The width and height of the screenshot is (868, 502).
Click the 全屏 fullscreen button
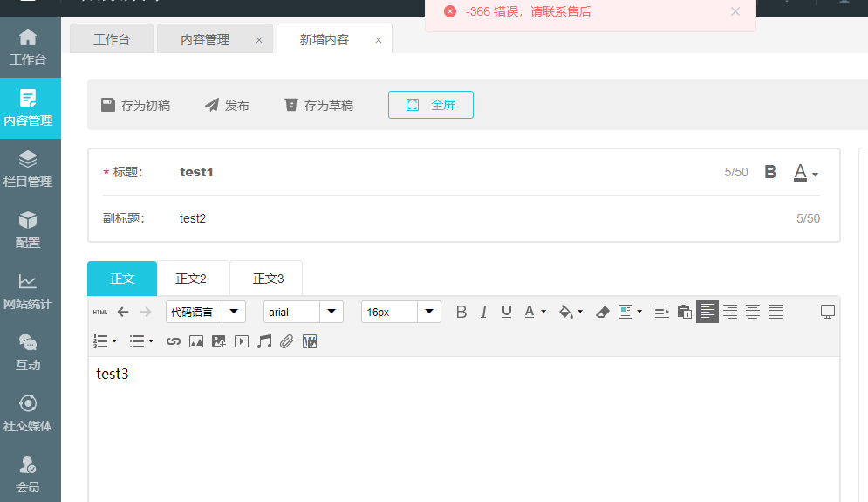click(x=431, y=105)
